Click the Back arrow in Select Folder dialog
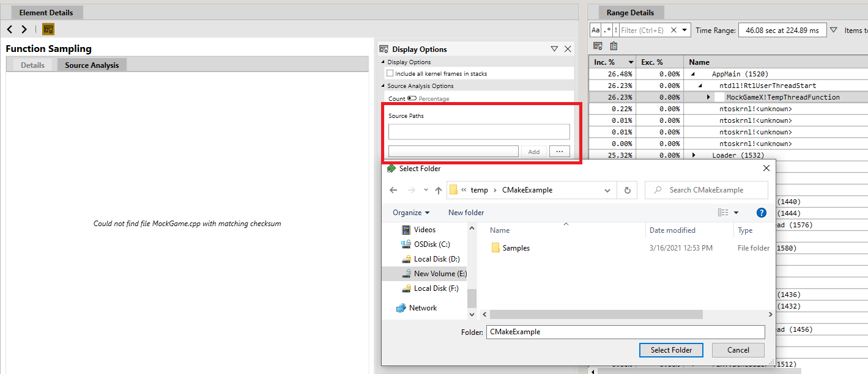 pyautogui.click(x=393, y=190)
